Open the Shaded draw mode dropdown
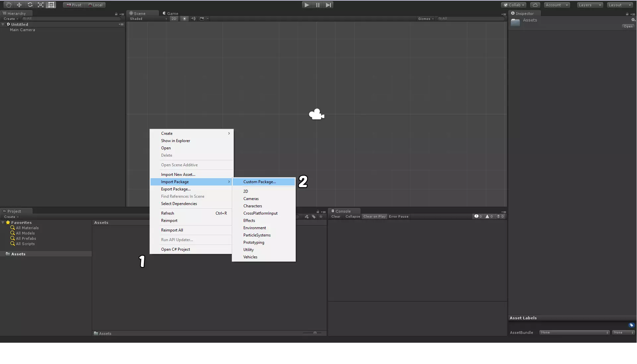The width and height of the screenshot is (637, 364). [148, 19]
